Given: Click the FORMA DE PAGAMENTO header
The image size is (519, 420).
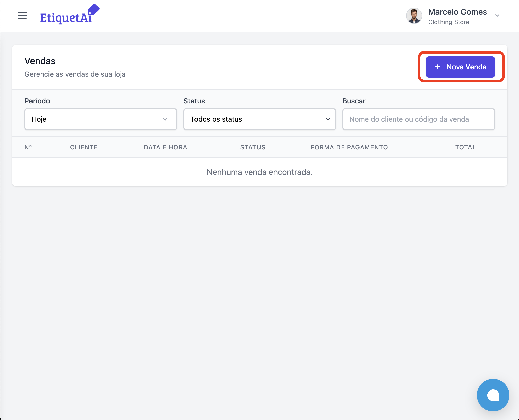Looking at the screenshot, I should click(x=349, y=147).
